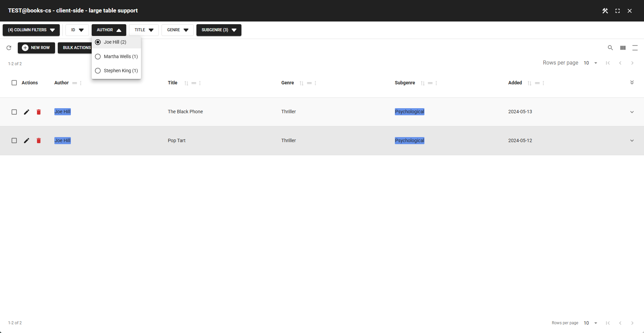The height and width of the screenshot is (333, 644).
Task: Sort by Title column
Action: (x=186, y=83)
